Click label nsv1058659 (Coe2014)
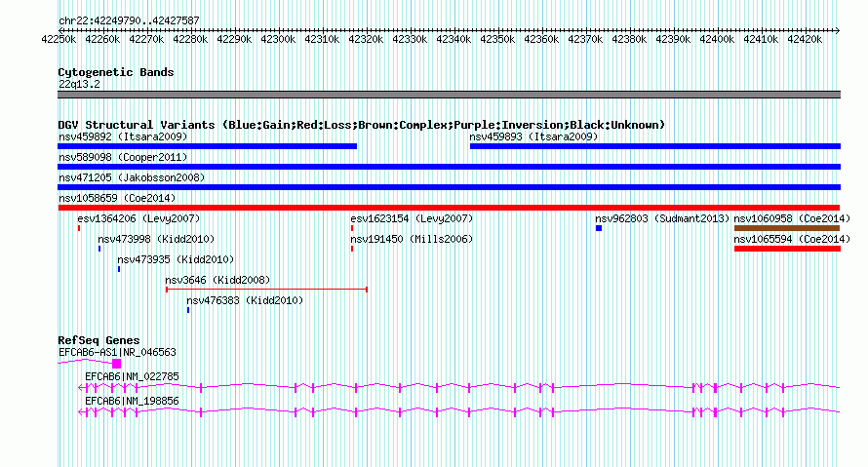 [117, 198]
